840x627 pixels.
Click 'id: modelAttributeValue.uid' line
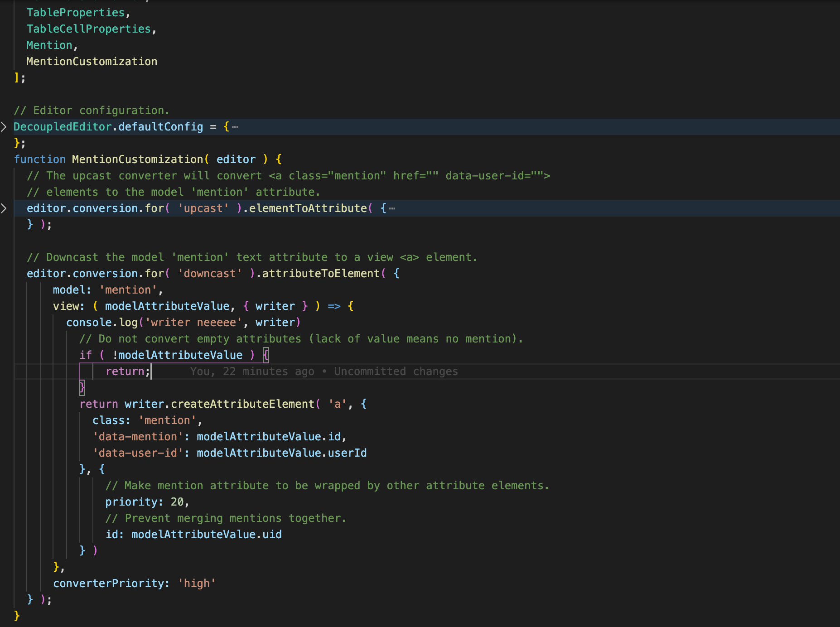click(193, 535)
